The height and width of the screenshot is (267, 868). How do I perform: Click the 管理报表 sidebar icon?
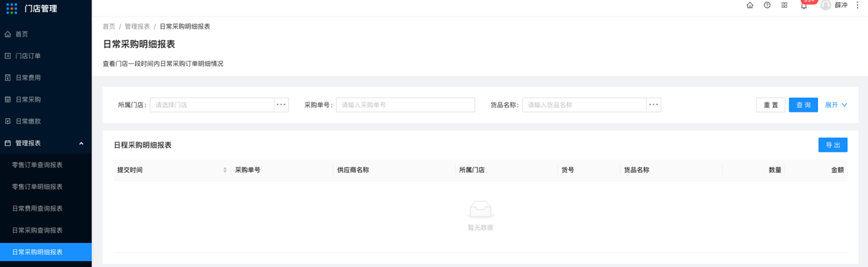click(8, 143)
